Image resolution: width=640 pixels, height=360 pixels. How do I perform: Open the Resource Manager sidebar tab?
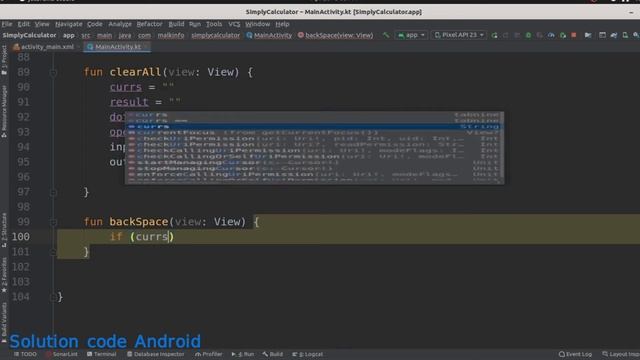pos(4,111)
